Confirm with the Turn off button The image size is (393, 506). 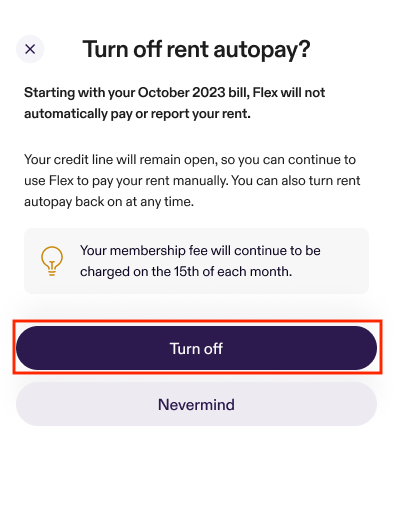196,348
